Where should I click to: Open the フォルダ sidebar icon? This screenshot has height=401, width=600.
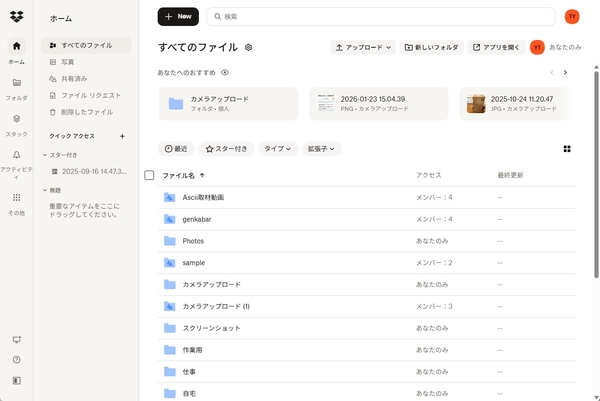pyautogui.click(x=16, y=83)
